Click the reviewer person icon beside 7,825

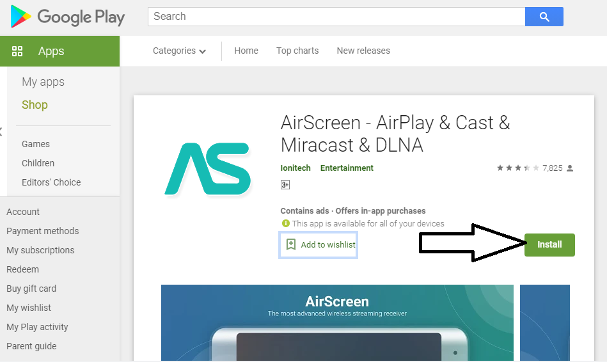[x=570, y=168]
